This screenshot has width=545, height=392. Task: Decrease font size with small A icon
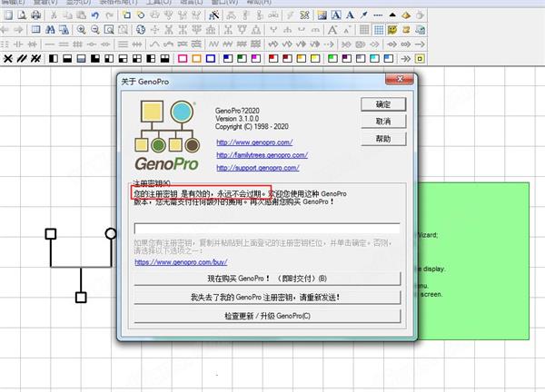(347, 30)
